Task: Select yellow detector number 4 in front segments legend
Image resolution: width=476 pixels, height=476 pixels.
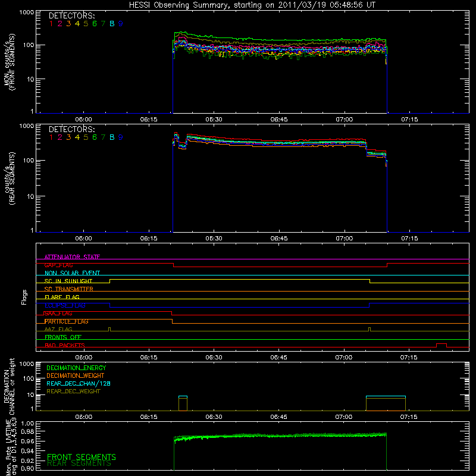Action: click(x=77, y=24)
